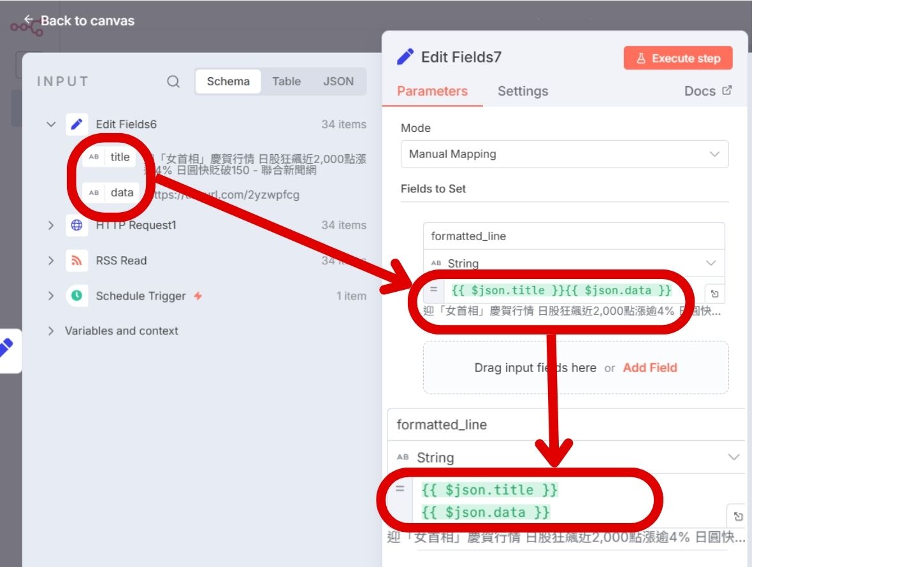Click the RSS Read feed icon
The width and height of the screenshot is (924, 567).
[x=76, y=261]
